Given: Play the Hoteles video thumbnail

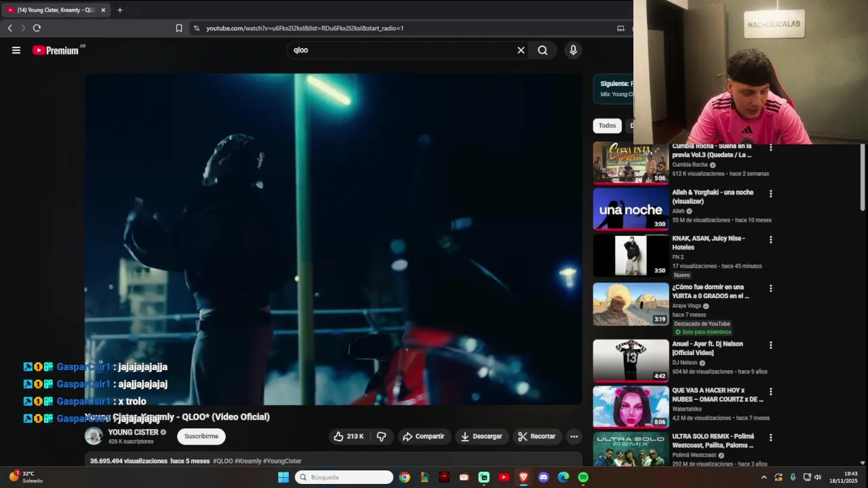Looking at the screenshot, I should coord(631,256).
